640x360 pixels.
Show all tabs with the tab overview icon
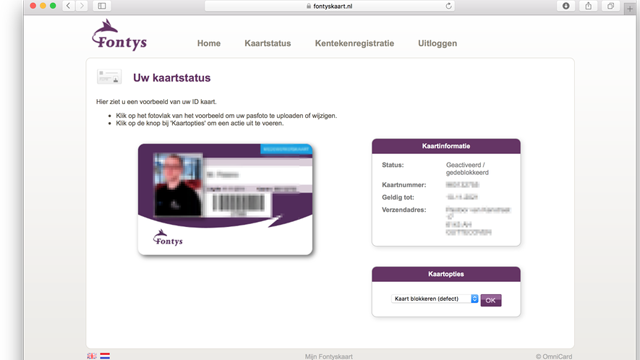pos(611,6)
